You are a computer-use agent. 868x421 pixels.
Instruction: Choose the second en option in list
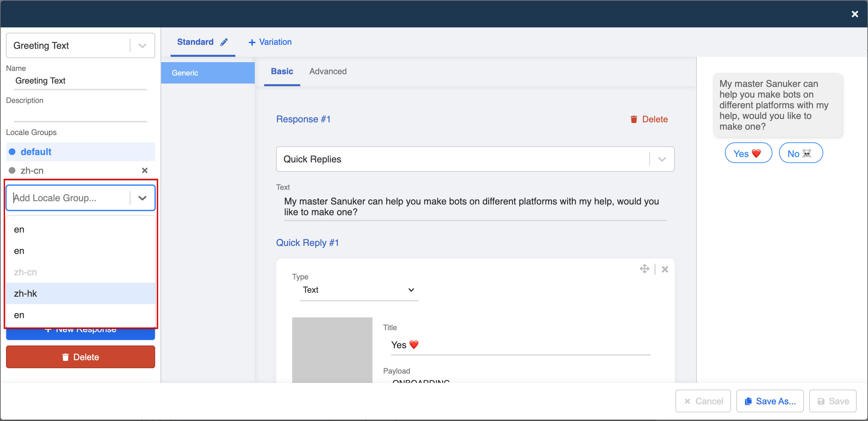[81, 251]
